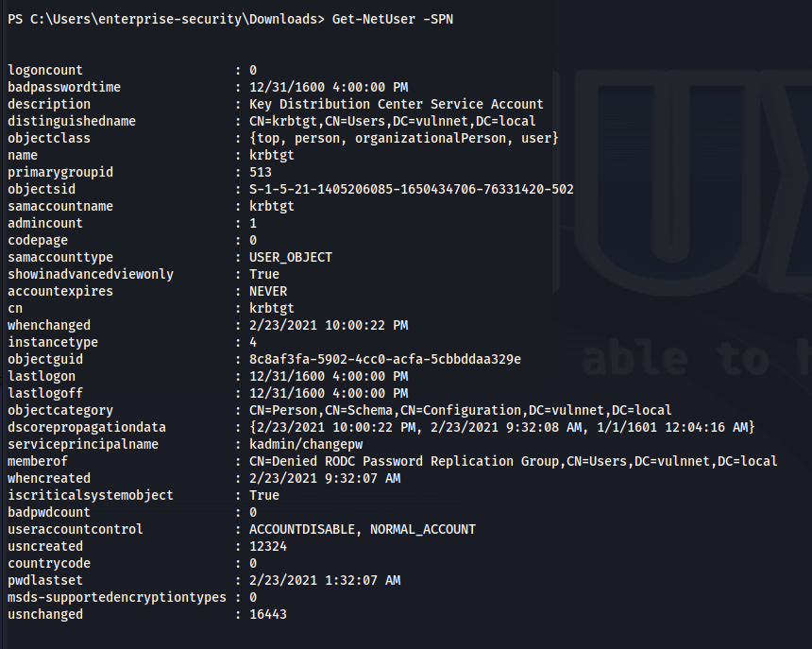Click the useraccountcontrol ACCOUNTDISABLE value
The image size is (812, 649).
(x=362, y=529)
